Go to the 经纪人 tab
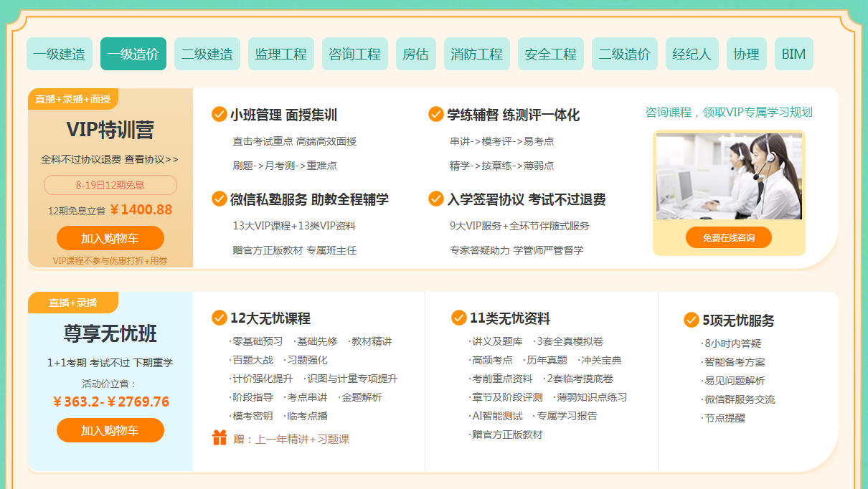This screenshot has height=489, width=868. point(692,54)
